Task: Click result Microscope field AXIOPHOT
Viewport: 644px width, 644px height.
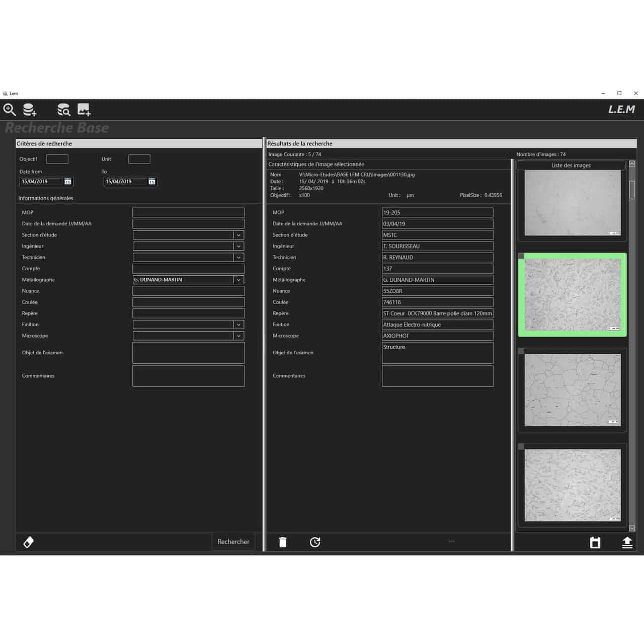Action: (438, 336)
